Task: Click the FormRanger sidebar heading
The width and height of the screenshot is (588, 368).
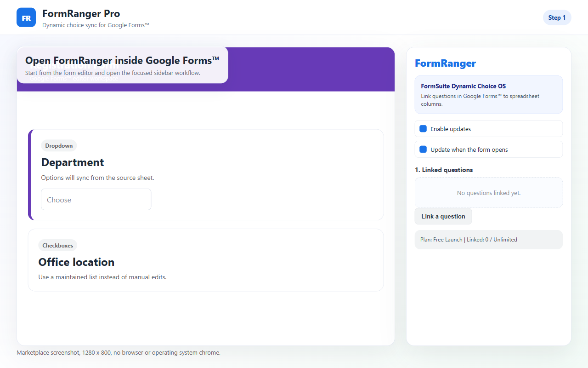Action: point(445,63)
